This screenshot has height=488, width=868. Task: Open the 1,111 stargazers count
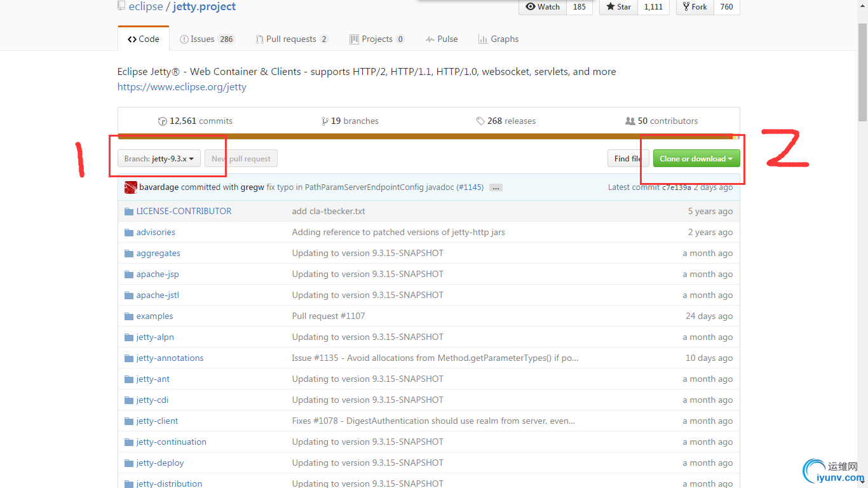point(653,7)
